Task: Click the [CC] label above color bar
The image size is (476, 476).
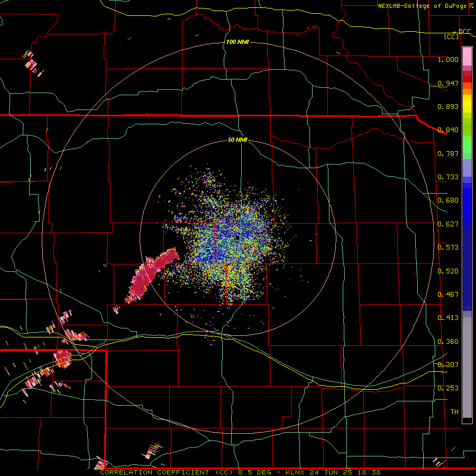Action: pyautogui.click(x=452, y=36)
